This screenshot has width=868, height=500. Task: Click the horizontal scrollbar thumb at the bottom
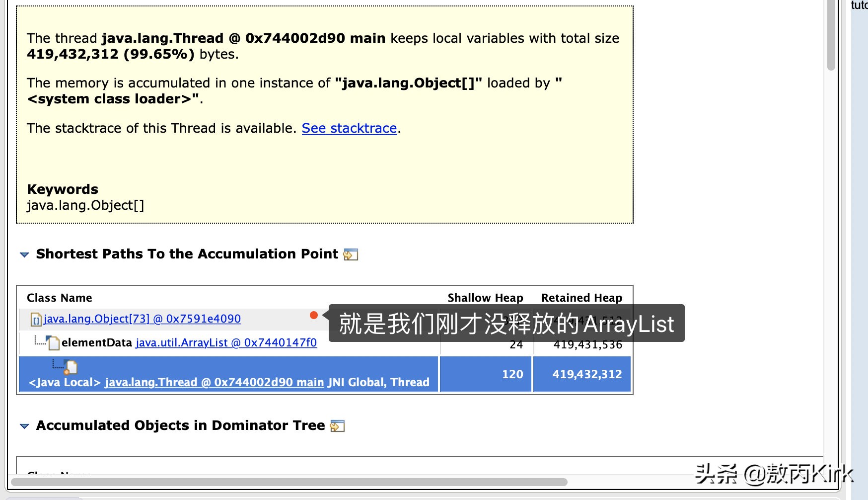click(288, 481)
